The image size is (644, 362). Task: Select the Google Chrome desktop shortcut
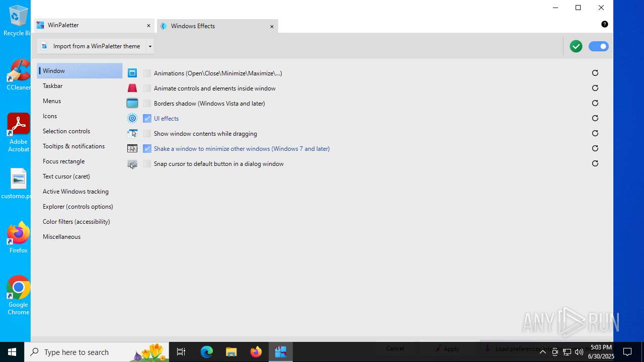[x=18, y=296]
